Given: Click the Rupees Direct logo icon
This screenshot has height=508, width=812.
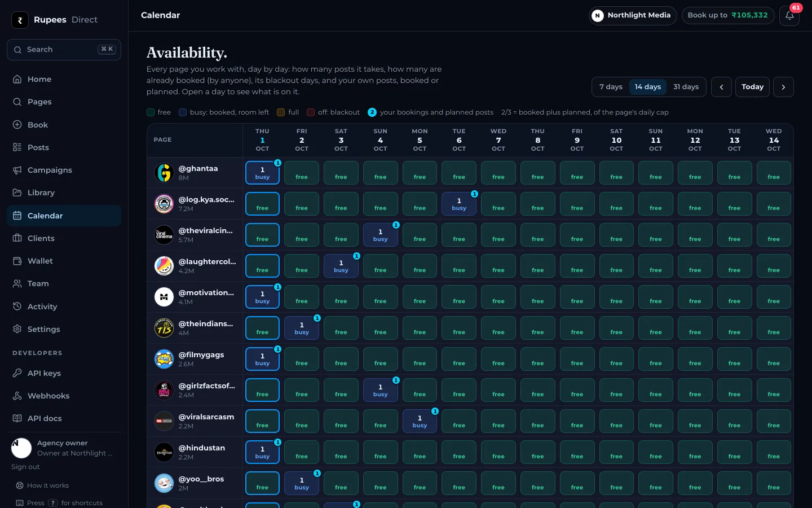Looking at the screenshot, I should tap(20, 20).
